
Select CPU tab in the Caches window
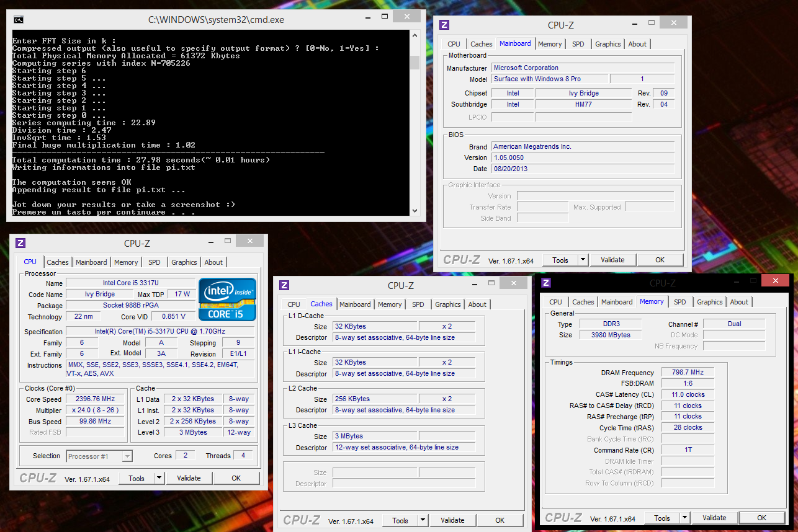294,304
